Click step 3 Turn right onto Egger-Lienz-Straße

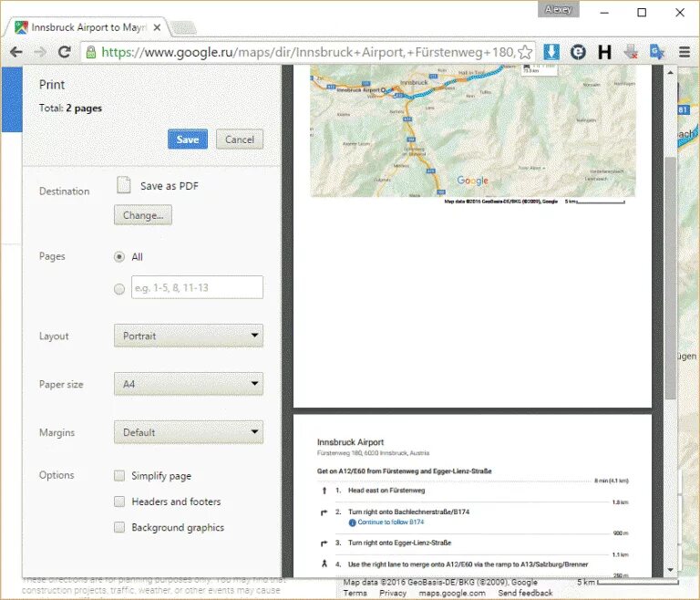[x=399, y=543]
